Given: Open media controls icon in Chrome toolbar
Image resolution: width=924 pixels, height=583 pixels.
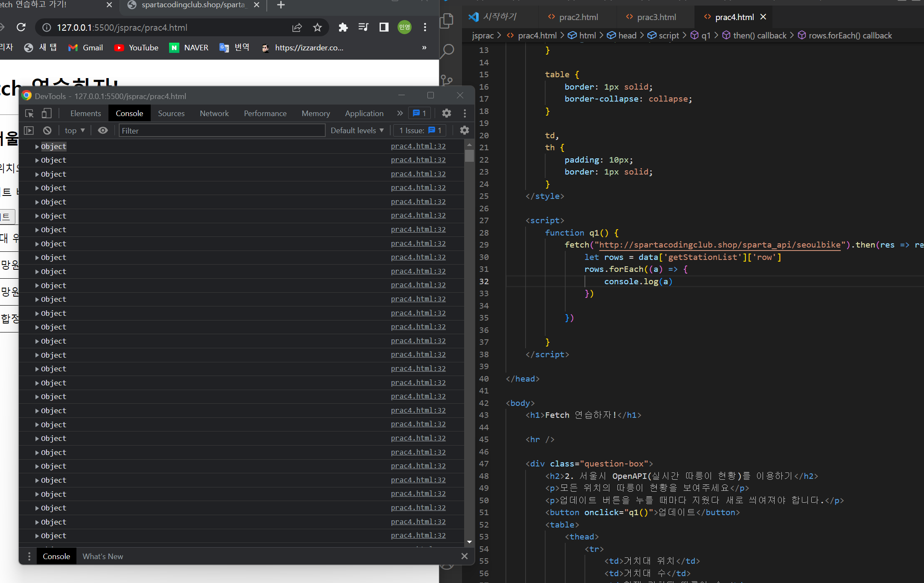Looking at the screenshot, I should point(363,27).
